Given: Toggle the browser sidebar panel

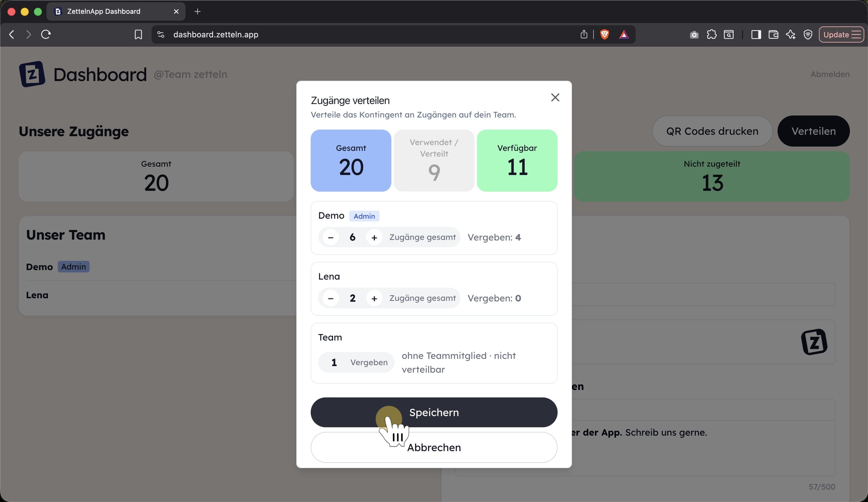Looking at the screenshot, I should coord(756,34).
